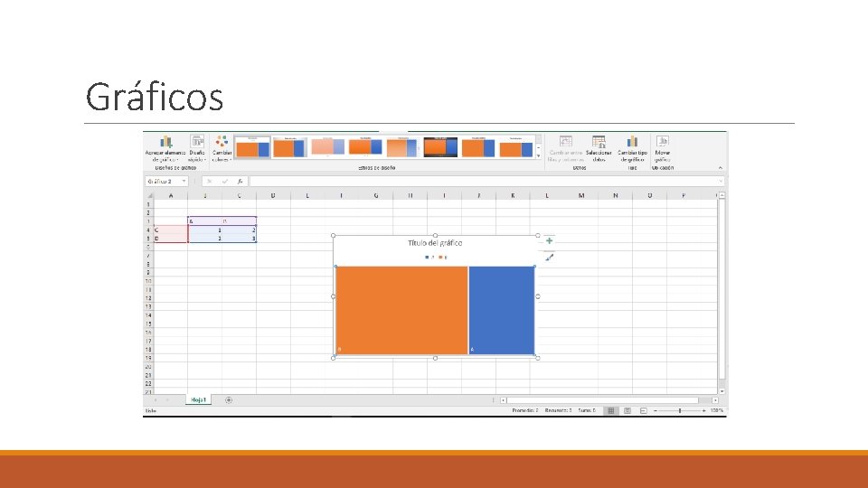Open Agregar elemento de gráfico menu
868x488 pixels.
pos(165,149)
